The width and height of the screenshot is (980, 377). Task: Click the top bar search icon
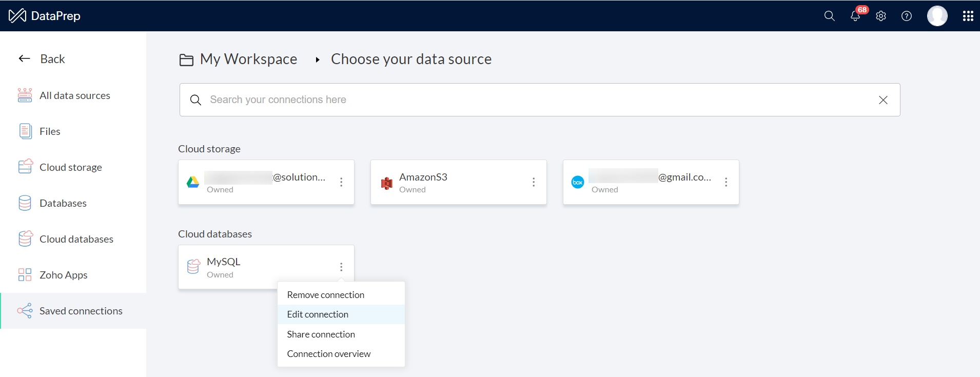point(829,16)
